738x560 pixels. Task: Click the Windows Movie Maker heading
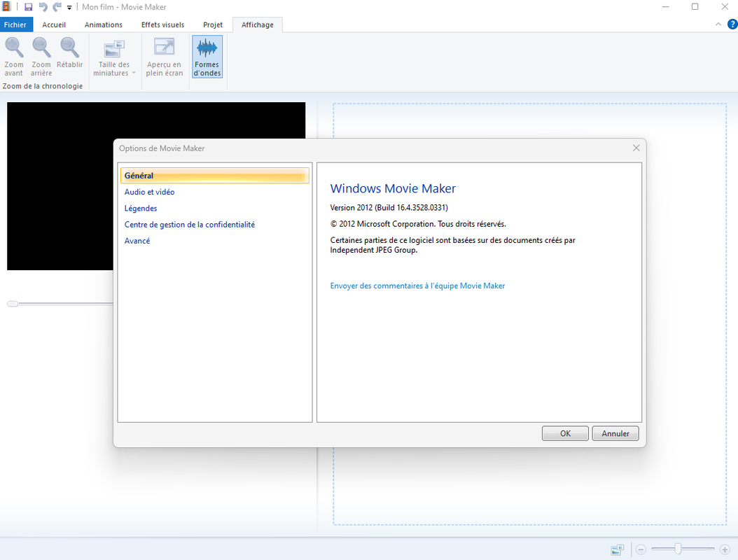pos(393,189)
